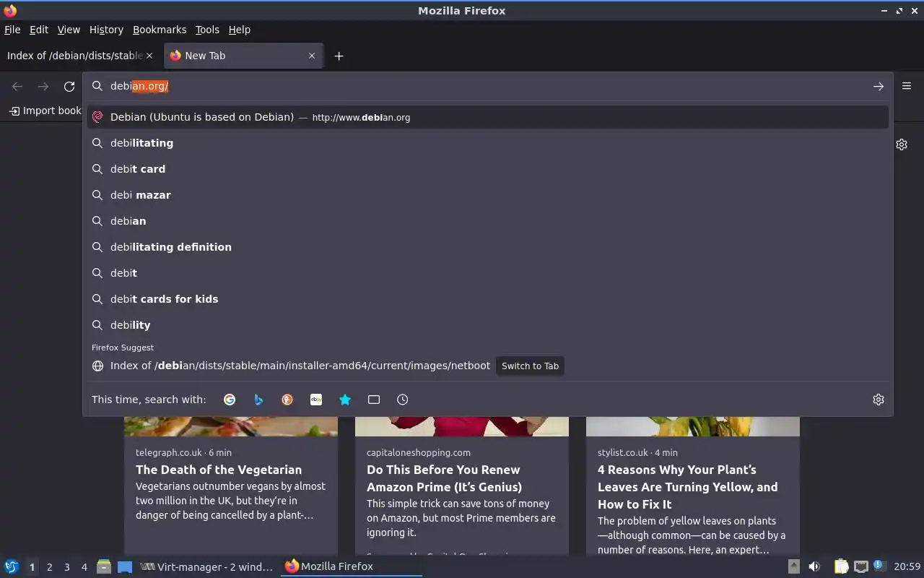Search this time with Google
Viewport: 924px width, 578px height.
pyautogui.click(x=230, y=400)
